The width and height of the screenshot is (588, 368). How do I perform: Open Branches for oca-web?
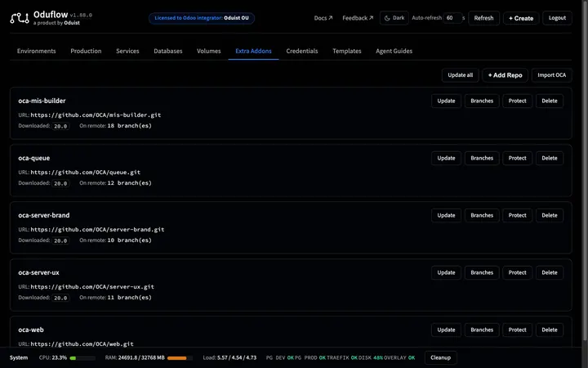click(482, 330)
